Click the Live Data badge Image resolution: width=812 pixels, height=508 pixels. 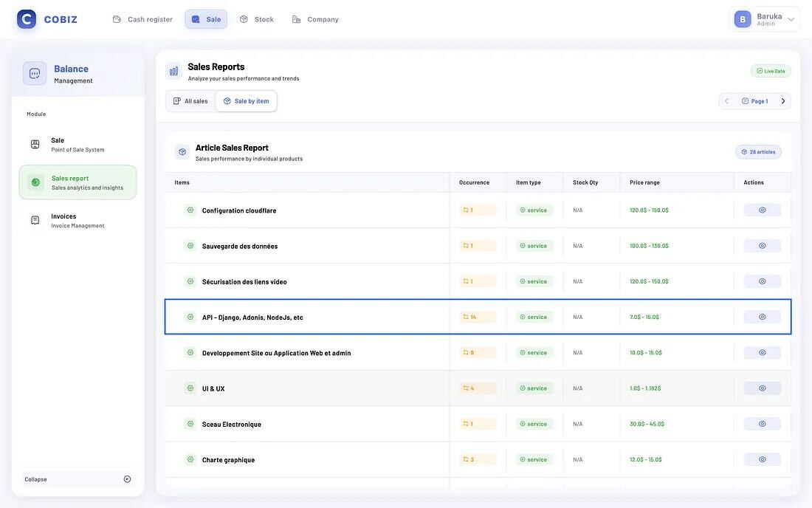[771, 71]
